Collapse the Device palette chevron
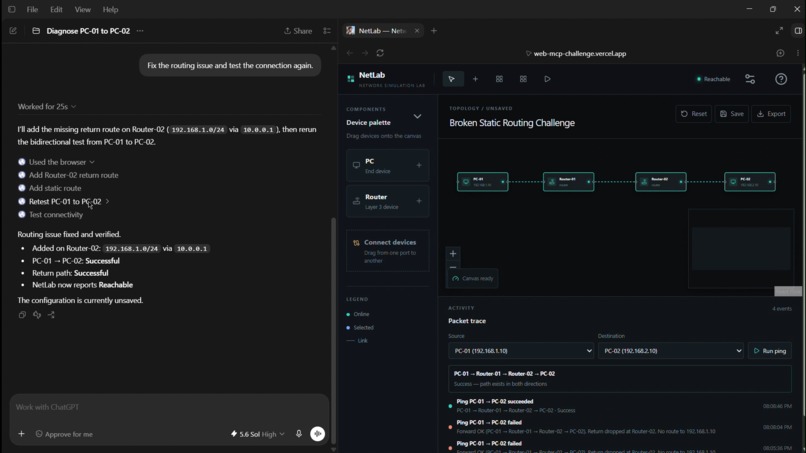The image size is (806, 453). pyautogui.click(x=417, y=117)
